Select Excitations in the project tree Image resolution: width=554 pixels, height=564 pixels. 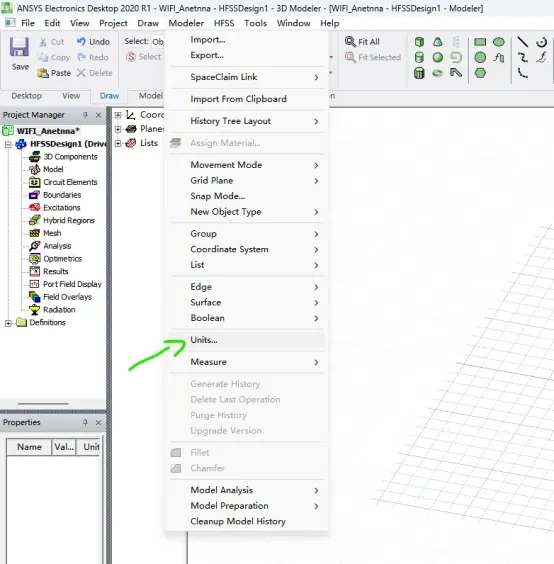coord(62,208)
